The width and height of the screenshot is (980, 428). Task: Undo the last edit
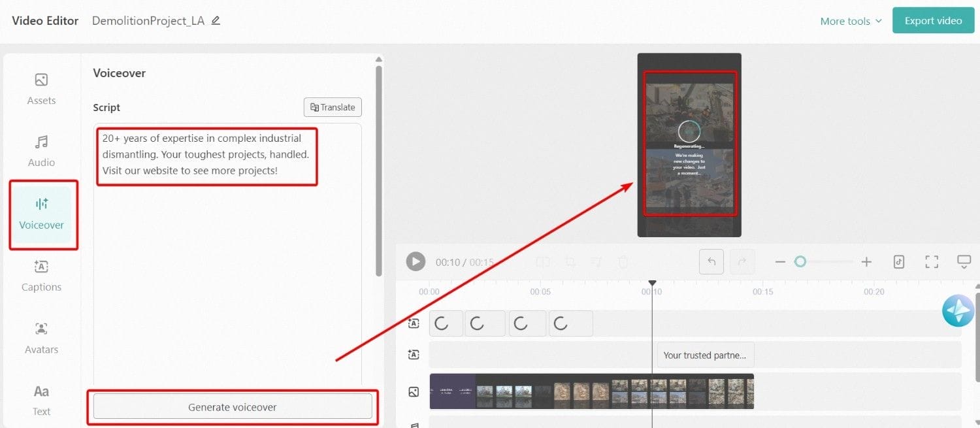coord(711,262)
